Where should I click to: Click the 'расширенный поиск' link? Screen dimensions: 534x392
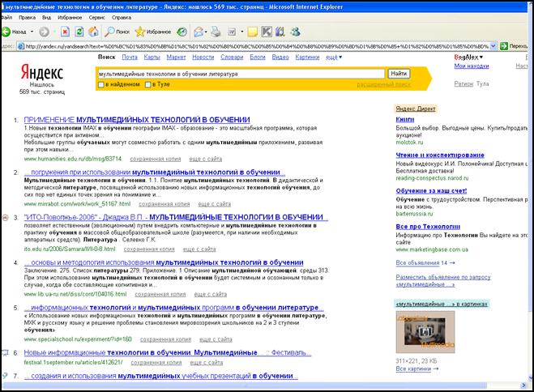pos(383,84)
